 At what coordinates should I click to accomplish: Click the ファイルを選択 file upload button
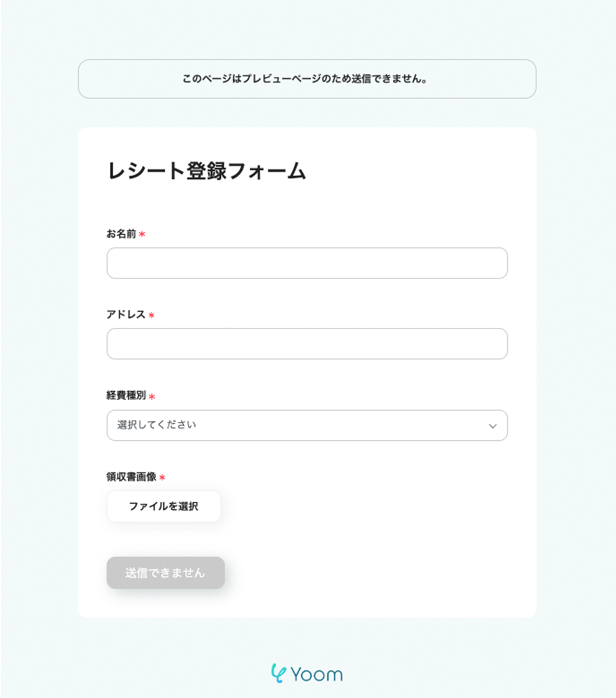[164, 506]
